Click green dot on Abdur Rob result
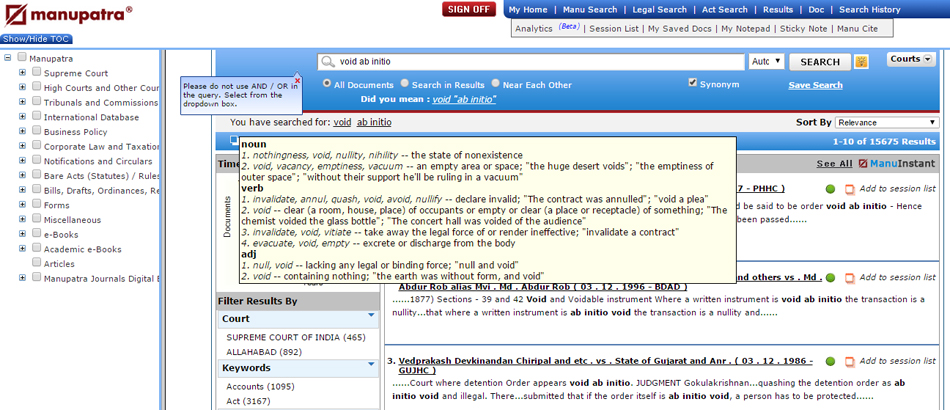 tap(830, 277)
